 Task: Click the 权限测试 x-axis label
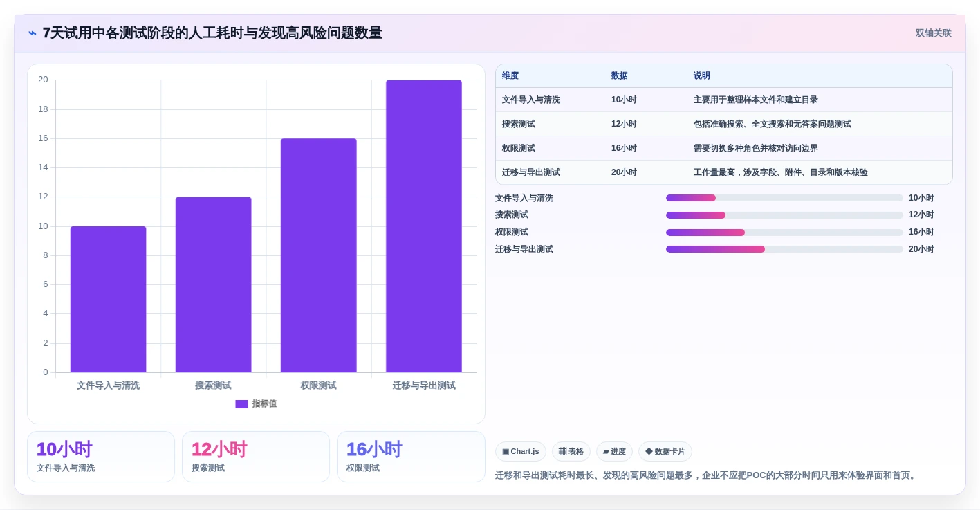[319, 385]
